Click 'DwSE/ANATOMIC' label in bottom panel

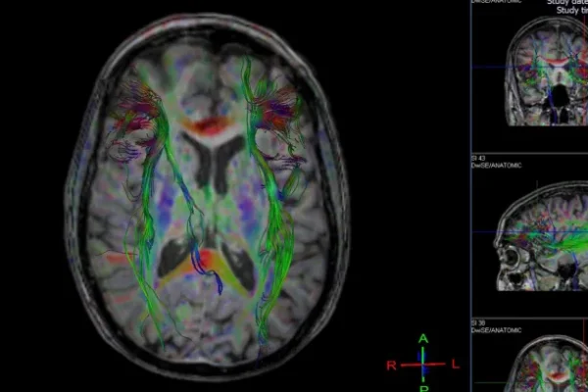point(495,330)
